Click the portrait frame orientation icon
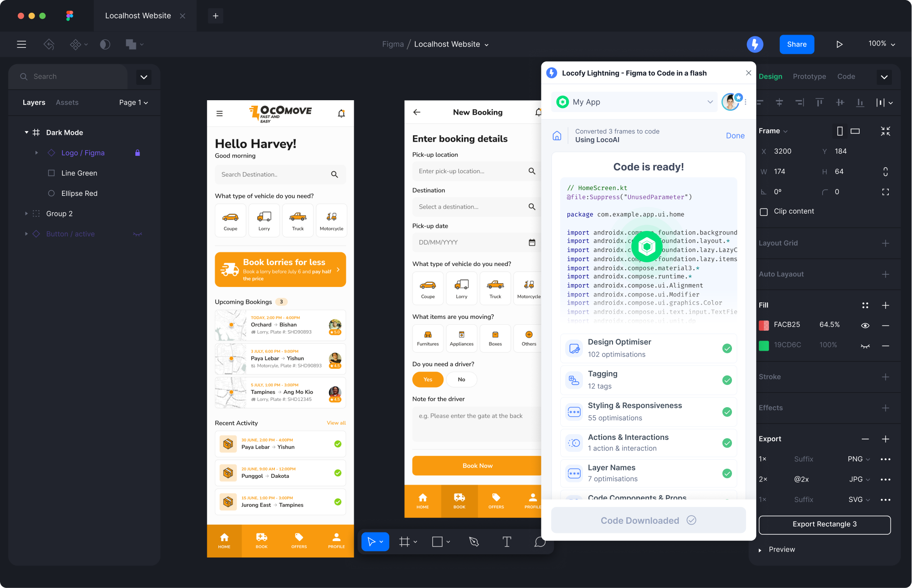The width and height of the screenshot is (912, 588). 840,131
